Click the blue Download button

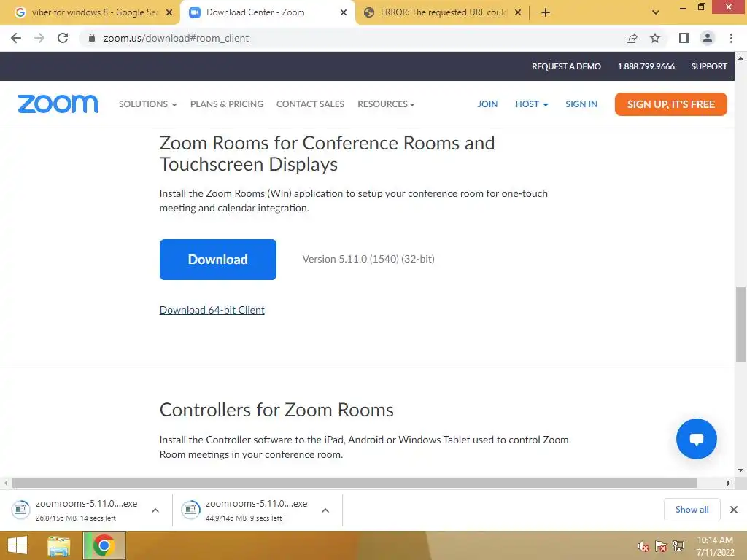click(x=217, y=260)
